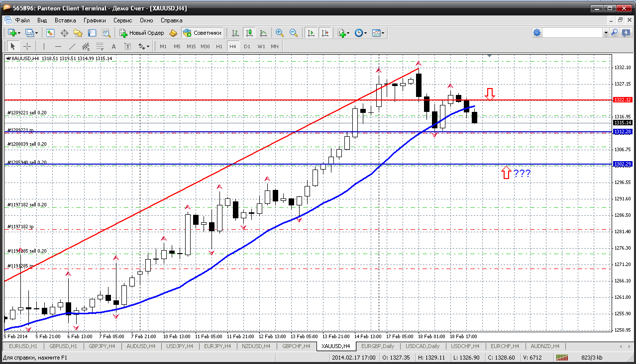The image size is (636, 364).
Task: Activate the standard cursor mode
Action: click(x=12, y=46)
